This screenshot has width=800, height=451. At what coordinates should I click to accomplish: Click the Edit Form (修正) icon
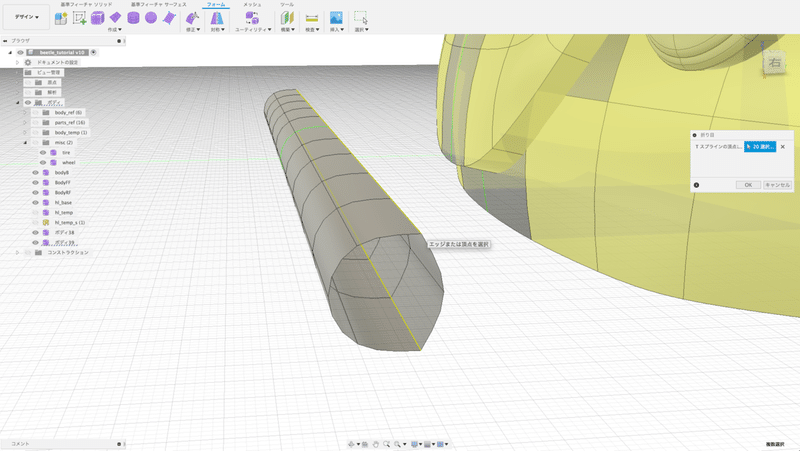coord(192,18)
